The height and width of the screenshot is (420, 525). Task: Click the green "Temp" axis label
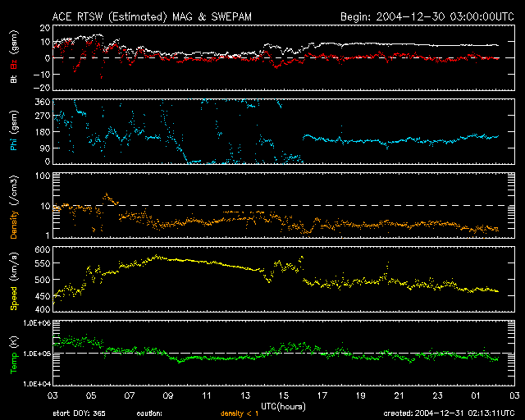click(14, 363)
